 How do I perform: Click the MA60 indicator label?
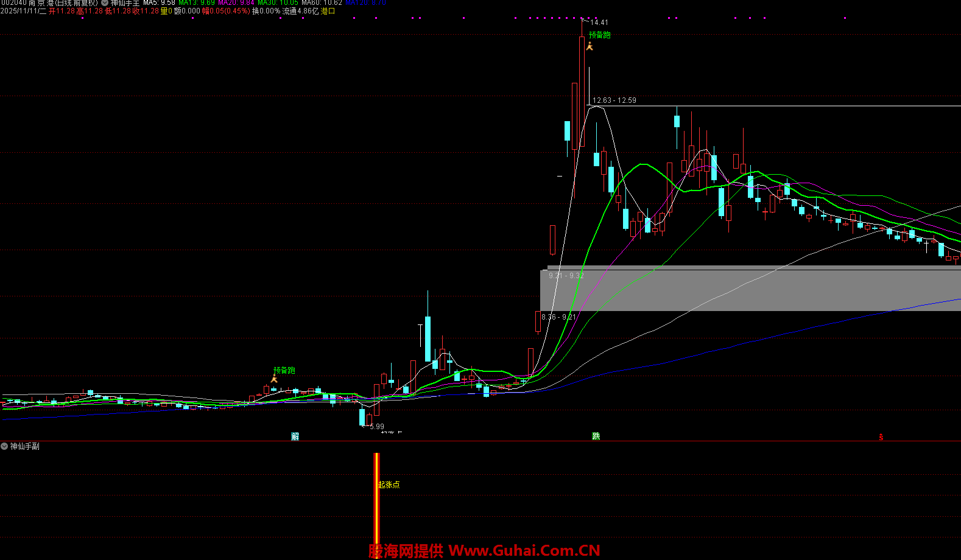pyautogui.click(x=322, y=3)
